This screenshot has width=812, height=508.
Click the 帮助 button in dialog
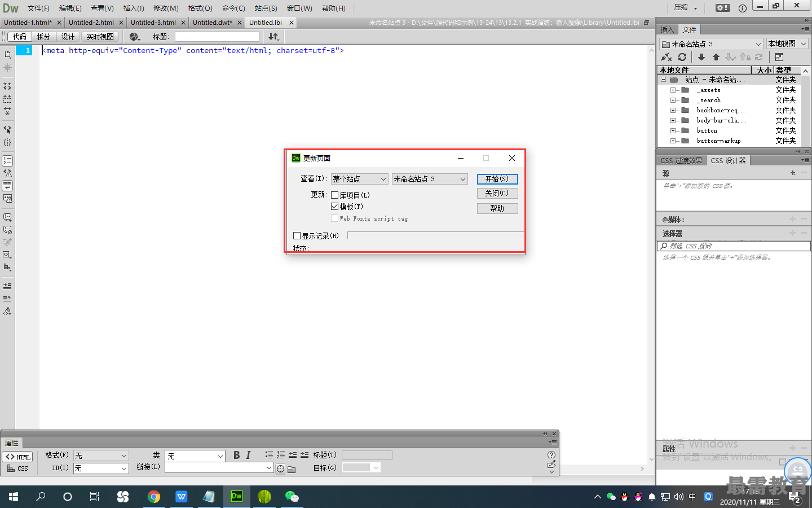pyautogui.click(x=497, y=208)
